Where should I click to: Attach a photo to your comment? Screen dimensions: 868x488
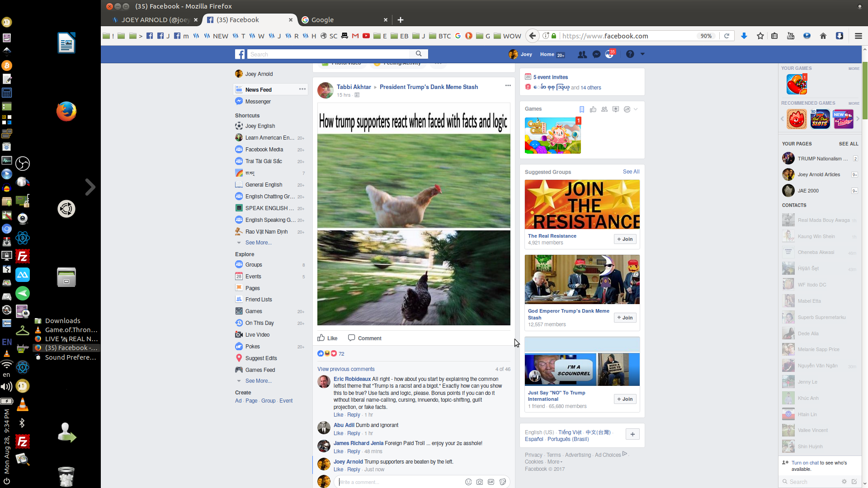coord(479,482)
